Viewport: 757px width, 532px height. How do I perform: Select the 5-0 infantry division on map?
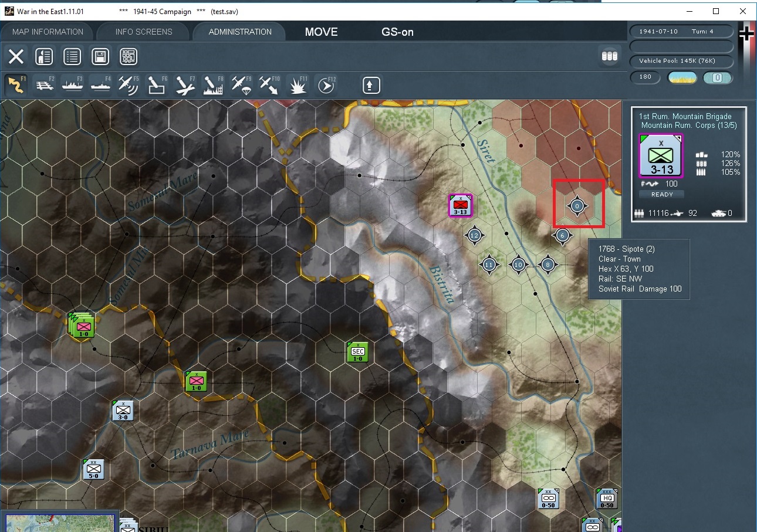94,469
